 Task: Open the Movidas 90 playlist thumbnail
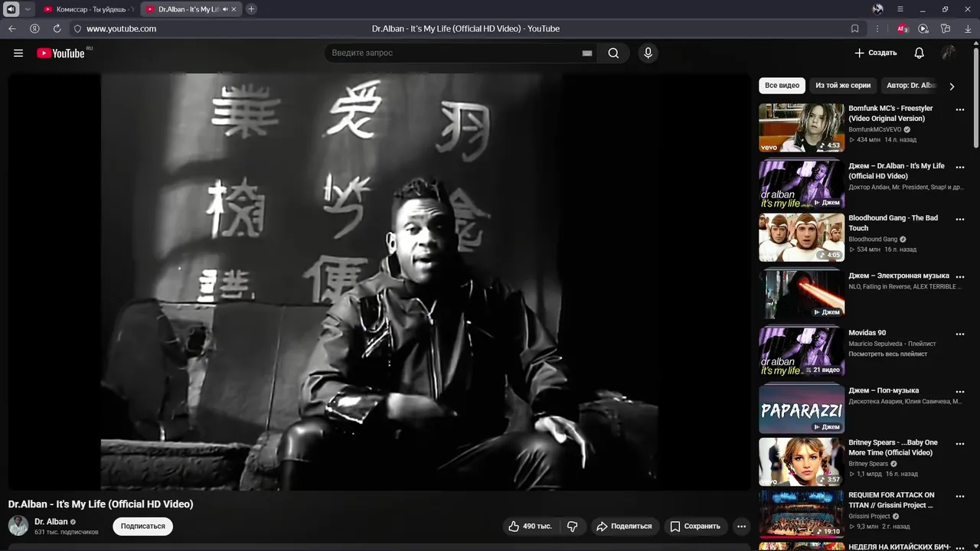[x=802, y=352]
